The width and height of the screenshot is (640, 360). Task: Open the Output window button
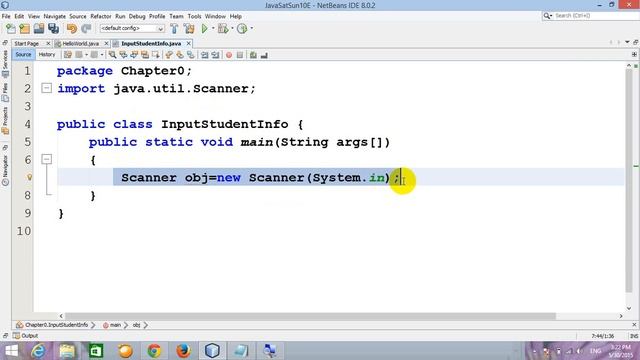pyautogui.click(x=25, y=336)
